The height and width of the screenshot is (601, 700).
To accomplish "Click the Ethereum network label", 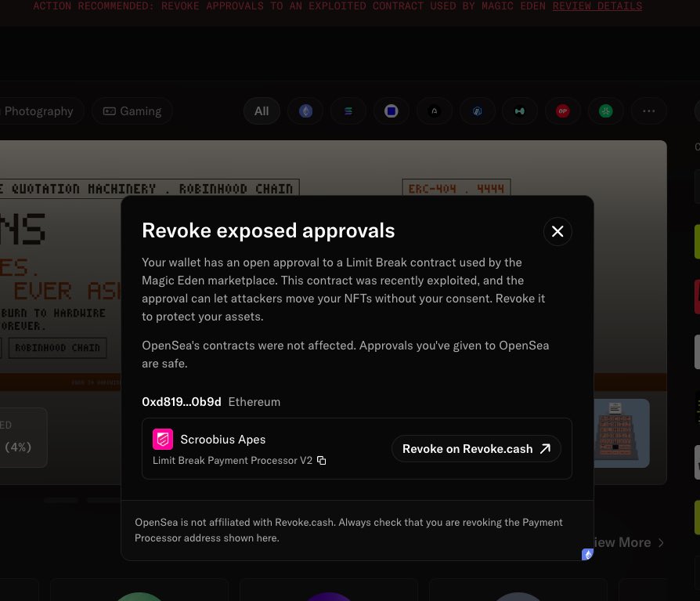I will point(254,402).
